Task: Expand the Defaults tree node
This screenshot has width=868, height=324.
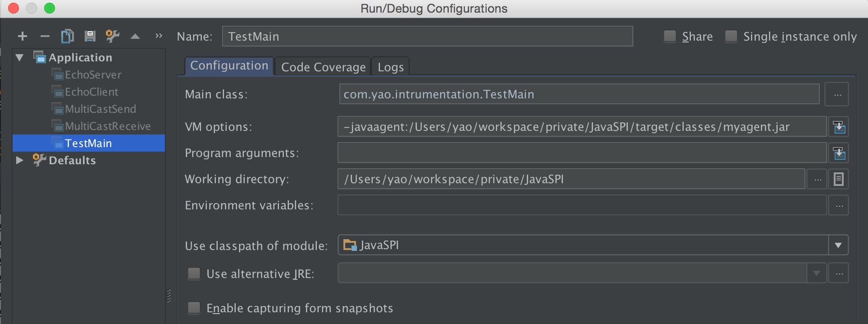Action: point(19,160)
